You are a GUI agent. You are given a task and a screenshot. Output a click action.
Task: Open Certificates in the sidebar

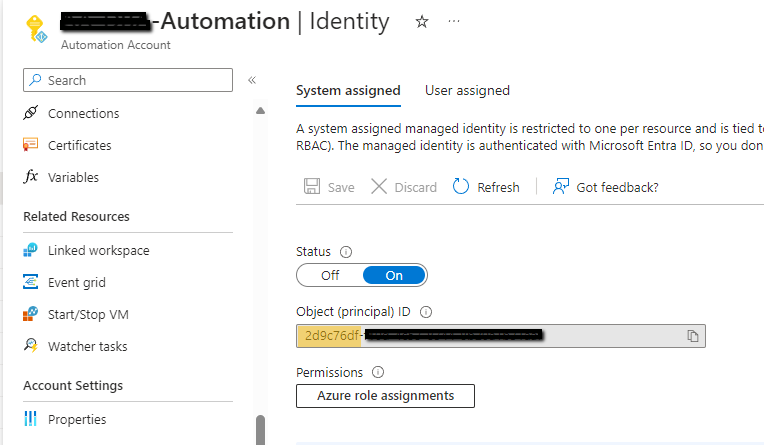(79, 146)
